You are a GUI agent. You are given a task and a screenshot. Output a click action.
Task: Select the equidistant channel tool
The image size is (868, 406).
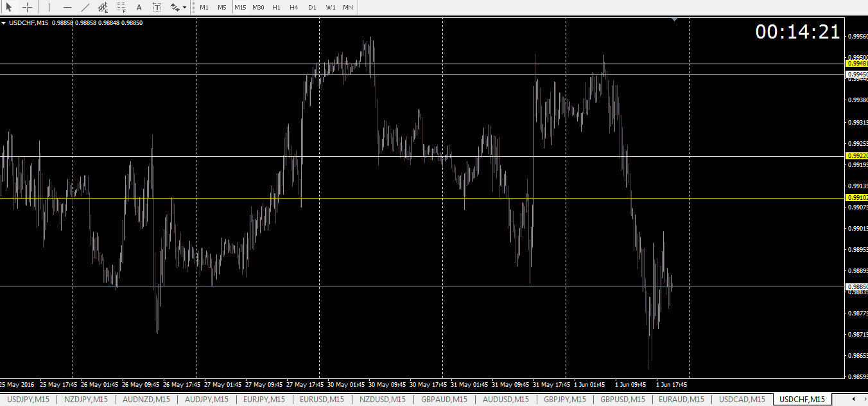pyautogui.click(x=103, y=7)
